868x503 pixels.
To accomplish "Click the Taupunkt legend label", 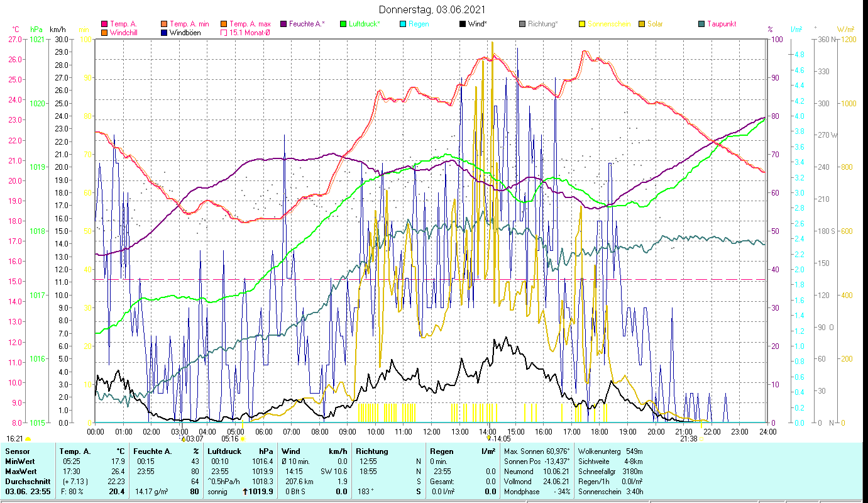I will (722, 24).
